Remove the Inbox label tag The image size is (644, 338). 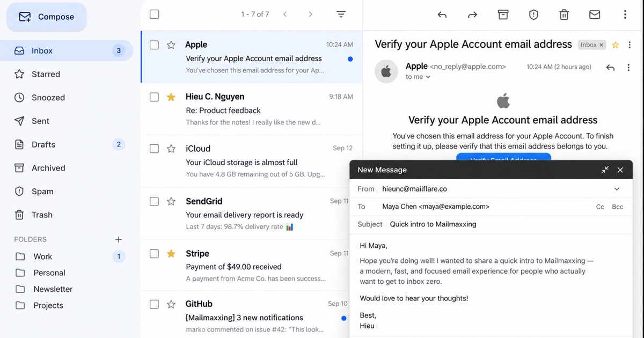[x=601, y=45]
